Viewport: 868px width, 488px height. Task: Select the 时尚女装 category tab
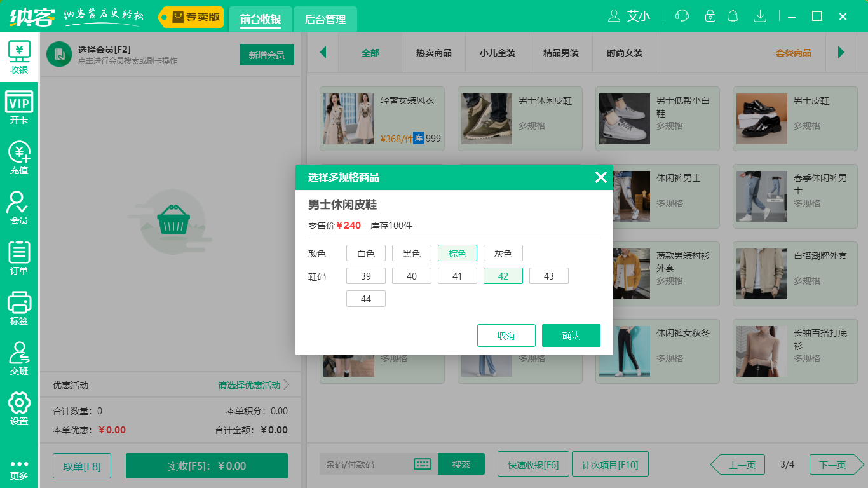point(625,53)
